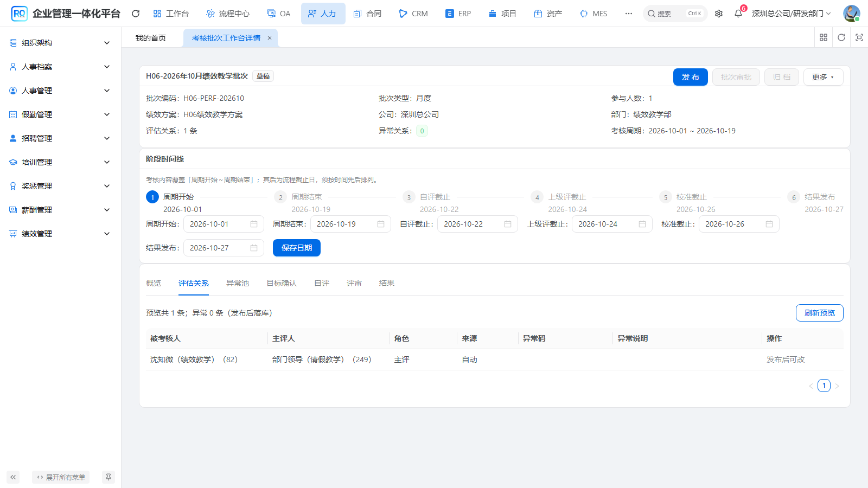
Task: Click the tab grid layout icon
Action: coord(824,37)
